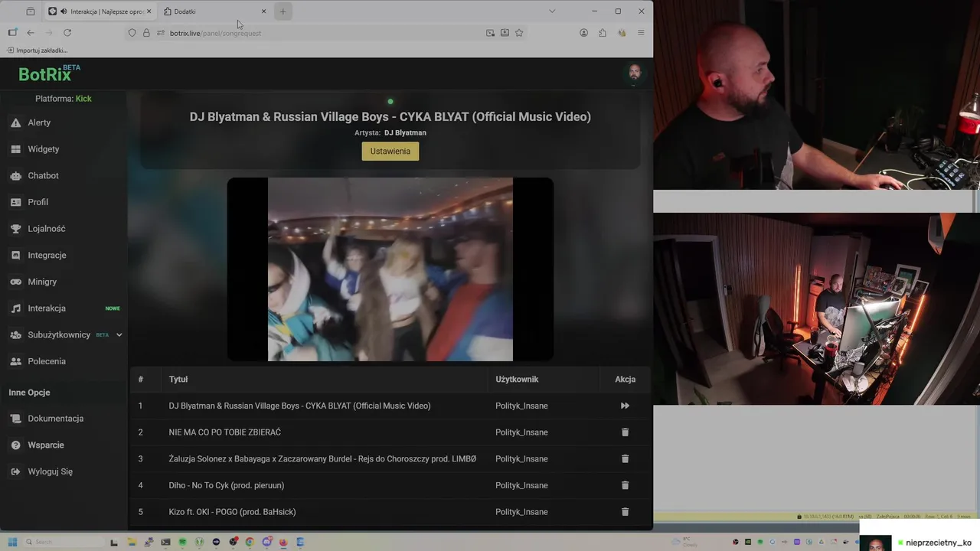Bookmark this page with the star
Viewport: 980px width, 551px height.
[519, 33]
